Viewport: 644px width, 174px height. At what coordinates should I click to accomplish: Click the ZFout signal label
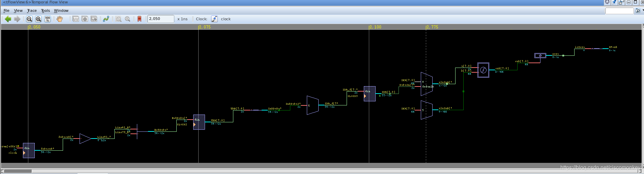613,47
